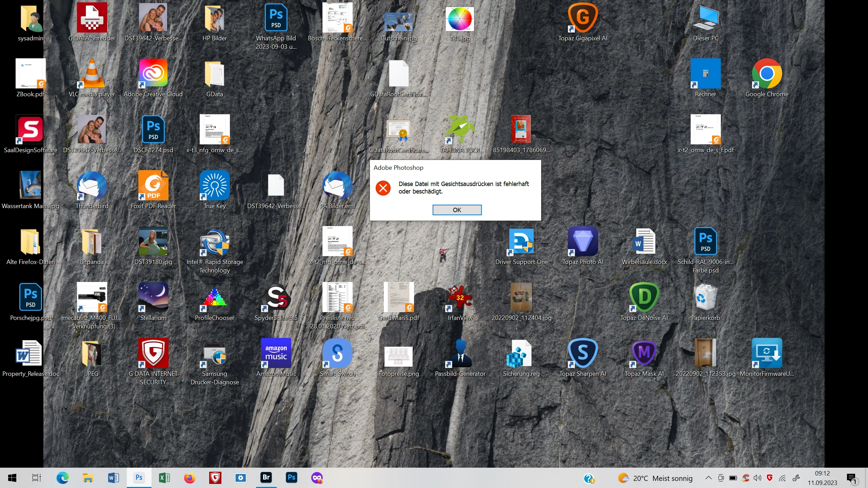This screenshot has width=868, height=488.
Task: Open the notification center icon
Action: pyautogui.click(x=851, y=478)
